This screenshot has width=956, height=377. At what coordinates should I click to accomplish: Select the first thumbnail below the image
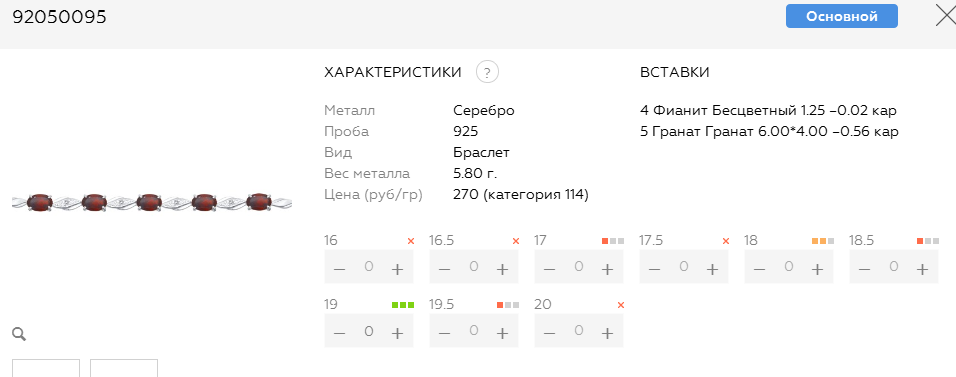pyautogui.click(x=46, y=368)
